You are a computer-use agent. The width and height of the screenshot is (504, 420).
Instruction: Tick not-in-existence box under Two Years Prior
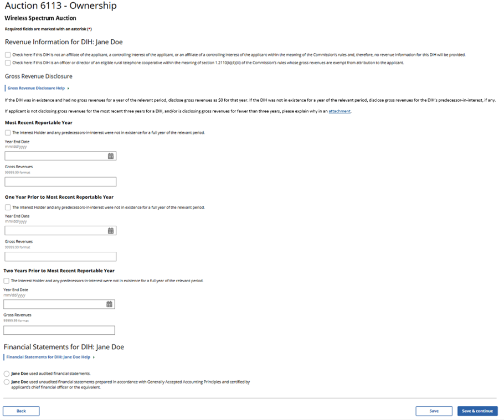[7, 281]
